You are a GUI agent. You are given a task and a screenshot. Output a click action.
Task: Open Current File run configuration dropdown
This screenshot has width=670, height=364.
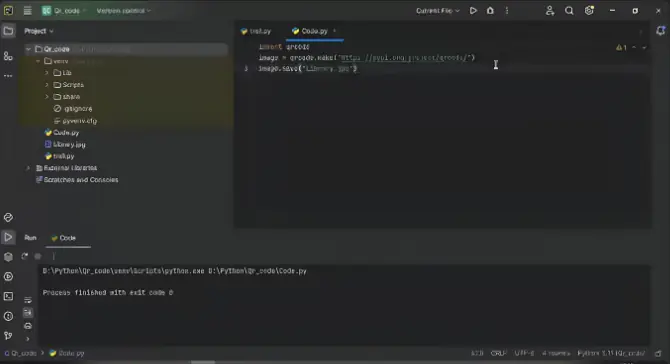point(438,11)
